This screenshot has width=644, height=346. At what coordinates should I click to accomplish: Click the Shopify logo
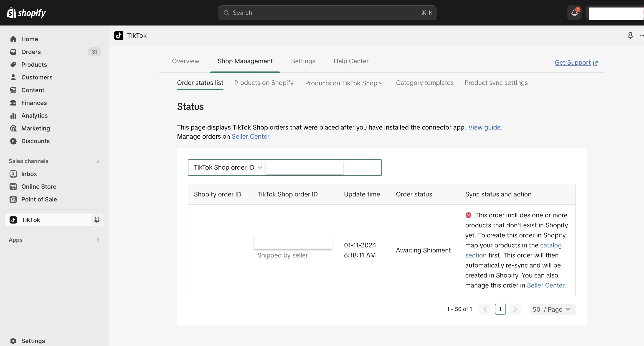click(26, 13)
